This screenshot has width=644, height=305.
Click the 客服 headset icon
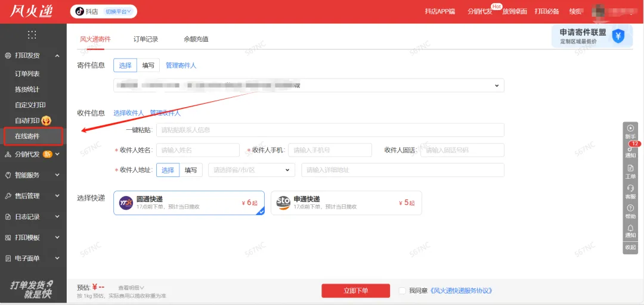click(630, 188)
